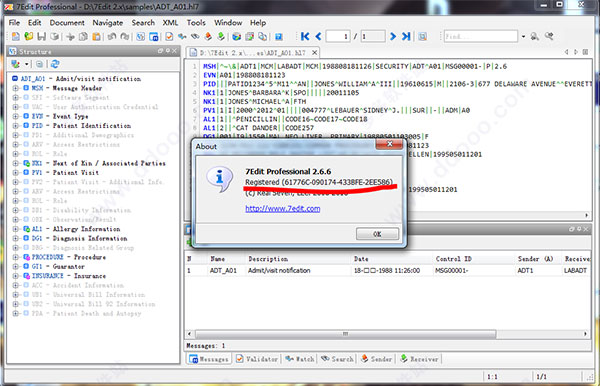Select the ADT_A01 root tree node
Screen dimensions: 600x386
(x=80, y=78)
